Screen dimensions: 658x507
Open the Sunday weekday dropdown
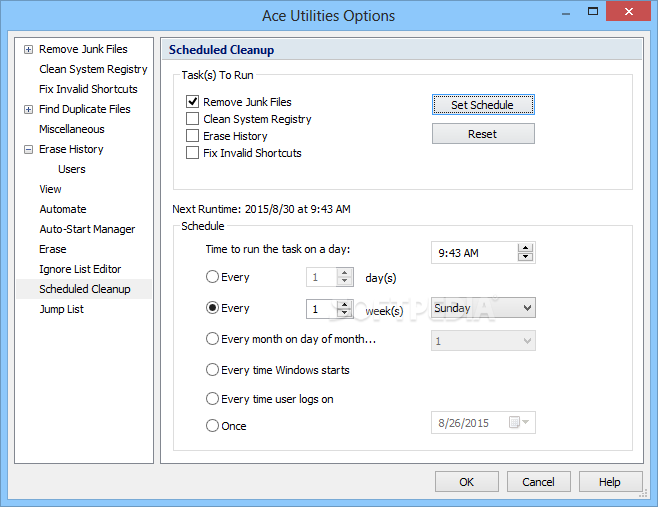coord(483,308)
